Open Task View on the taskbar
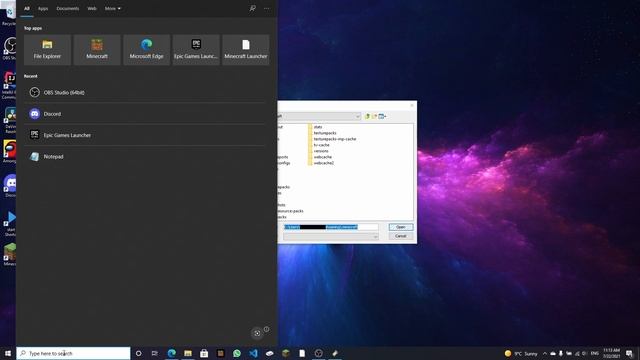Viewport: 640px width, 360px height. [x=155, y=353]
